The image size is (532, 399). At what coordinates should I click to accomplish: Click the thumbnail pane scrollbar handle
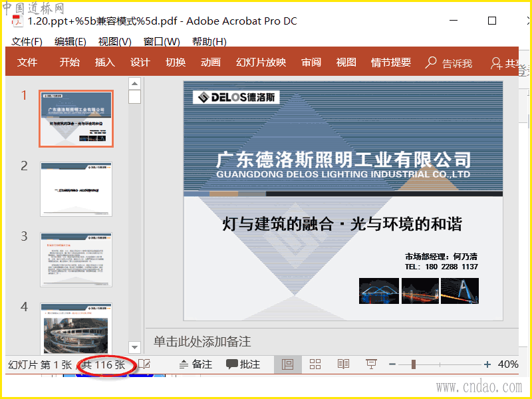point(135,96)
